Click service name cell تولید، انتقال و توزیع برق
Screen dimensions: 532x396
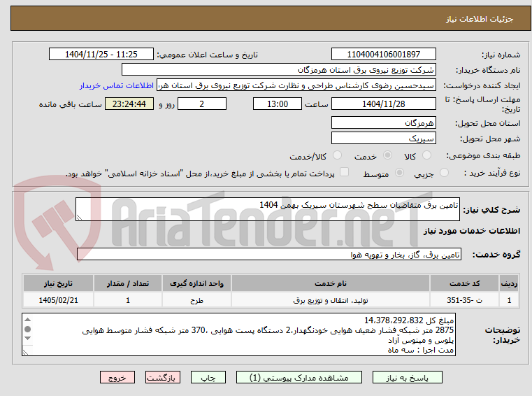(331, 300)
